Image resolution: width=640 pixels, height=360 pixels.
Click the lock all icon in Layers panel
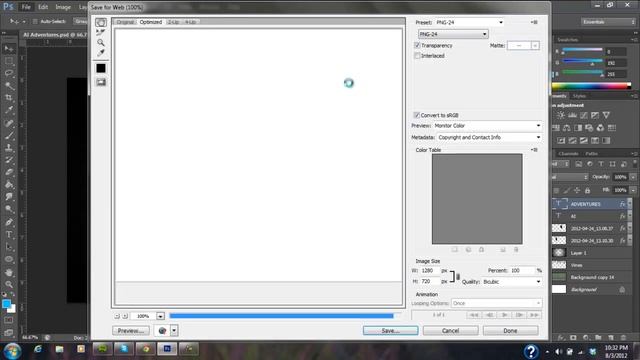587,190
